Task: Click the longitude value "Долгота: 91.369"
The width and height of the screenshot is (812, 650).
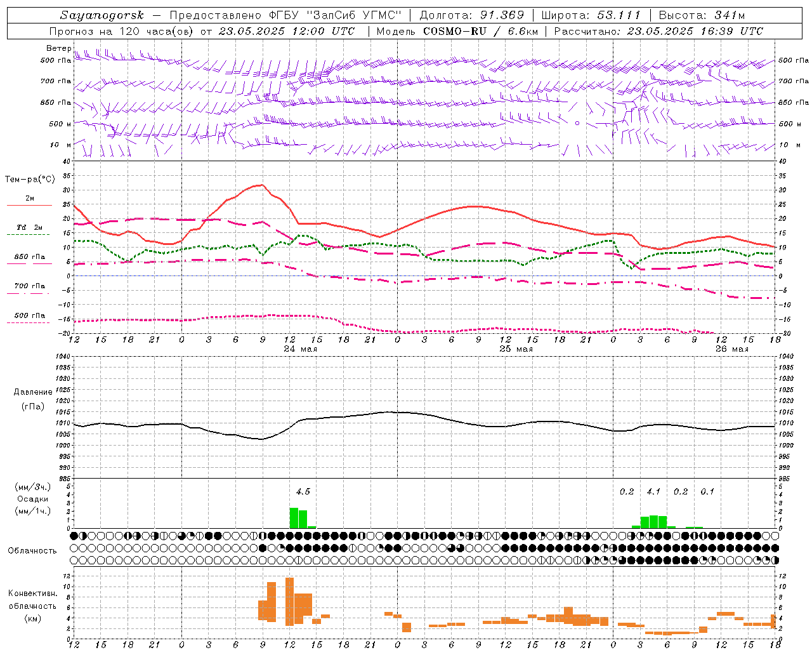Action: tap(472, 15)
